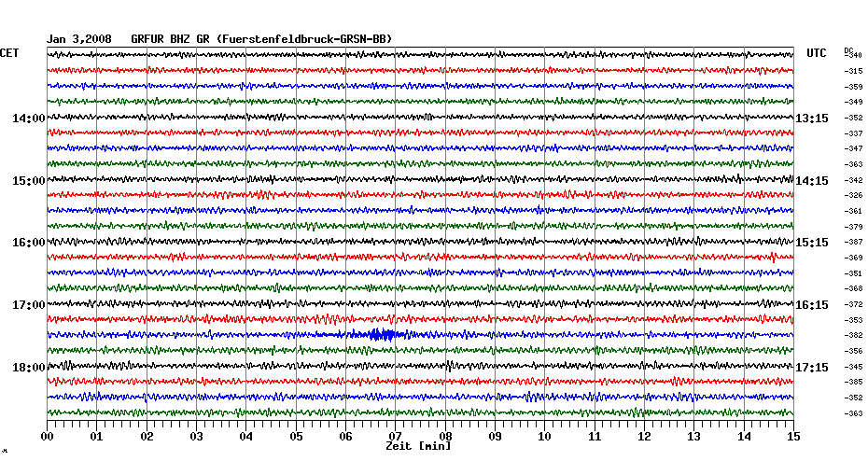Click the "UTC" timezone label
The width and height of the screenshot is (868, 461).
[x=816, y=53]
